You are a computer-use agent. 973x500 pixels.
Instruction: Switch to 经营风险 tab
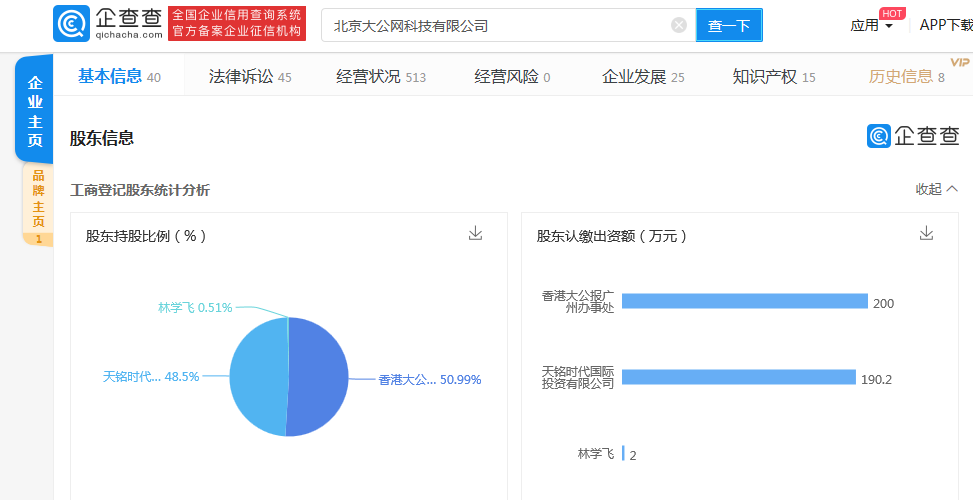pos(513,77)
